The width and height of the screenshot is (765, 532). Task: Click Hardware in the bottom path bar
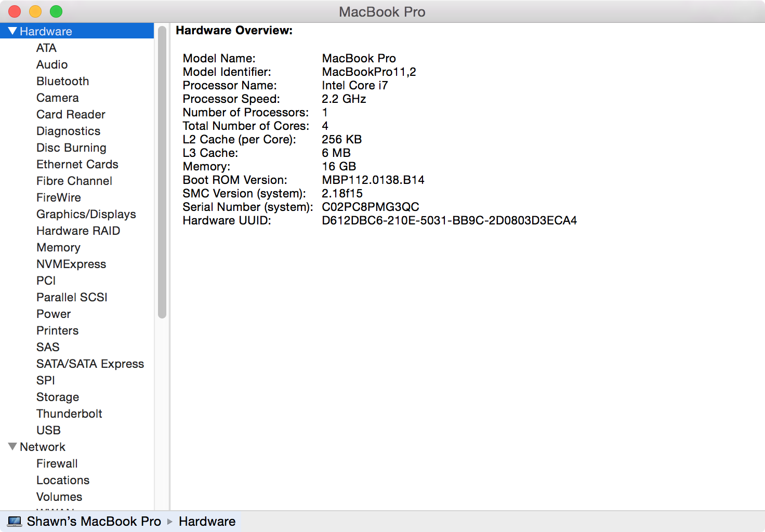(207, 521)
